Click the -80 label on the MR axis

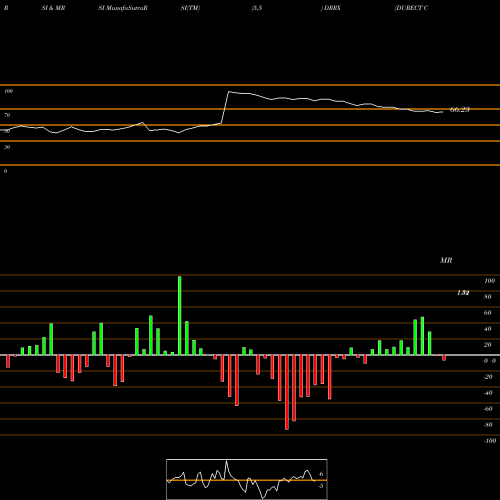tap(488, 425)
